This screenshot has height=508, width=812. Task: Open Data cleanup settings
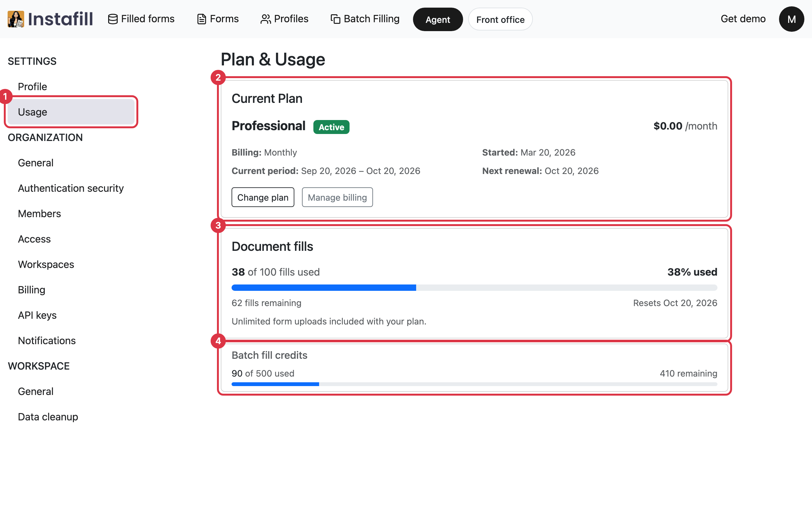pyautogui.click(x=71, y=417)
